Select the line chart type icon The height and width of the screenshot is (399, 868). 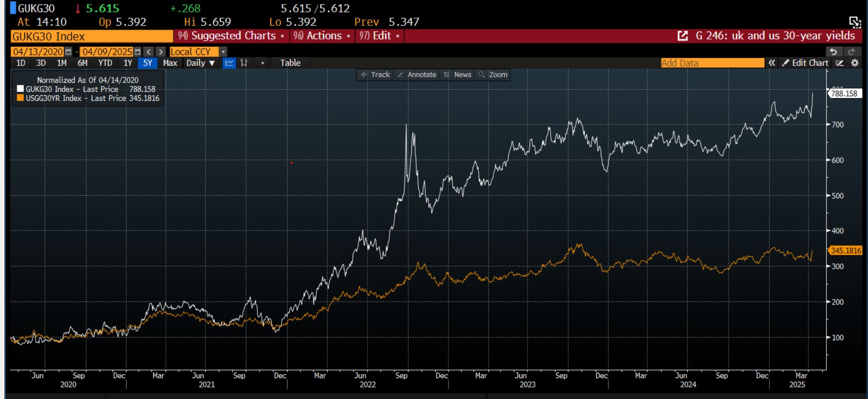pyautogui.click(x=229, y=63)
